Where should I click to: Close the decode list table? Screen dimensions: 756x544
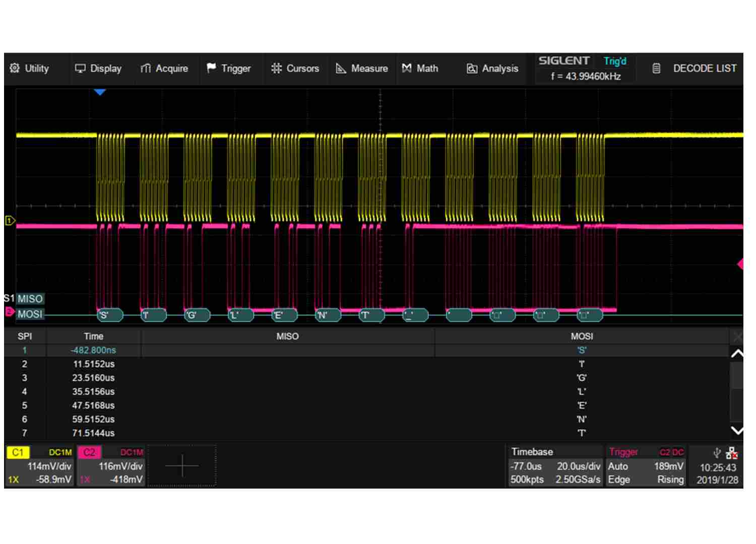click(737, 336)
